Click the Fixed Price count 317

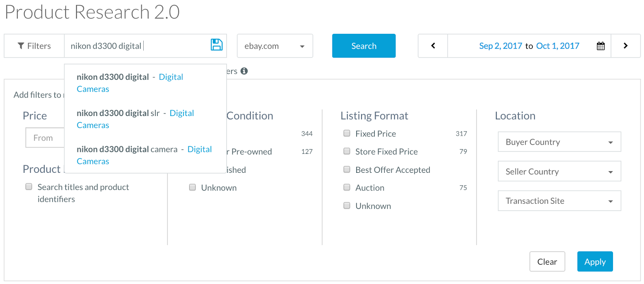(x=461, y=134)
